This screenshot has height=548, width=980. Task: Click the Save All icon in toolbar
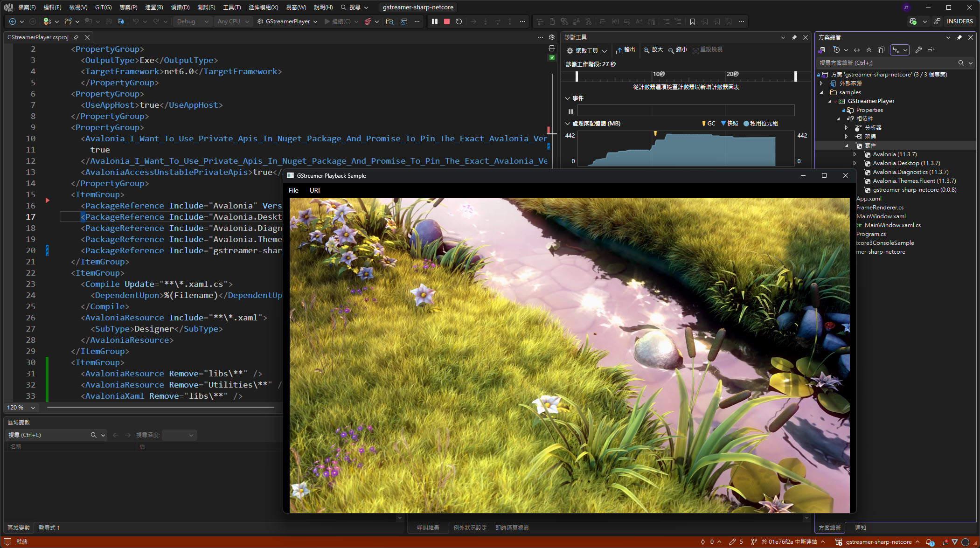(121, 21)
